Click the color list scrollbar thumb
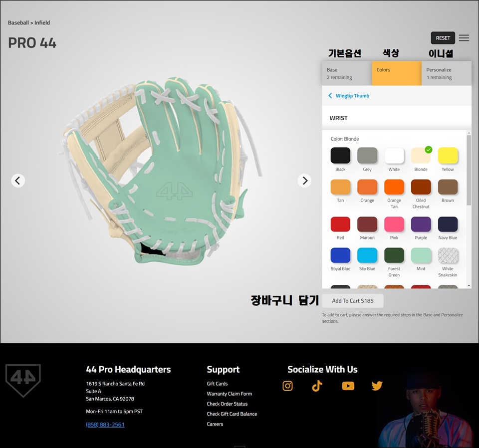Screen dimensions: 479x448 (469, 170)
